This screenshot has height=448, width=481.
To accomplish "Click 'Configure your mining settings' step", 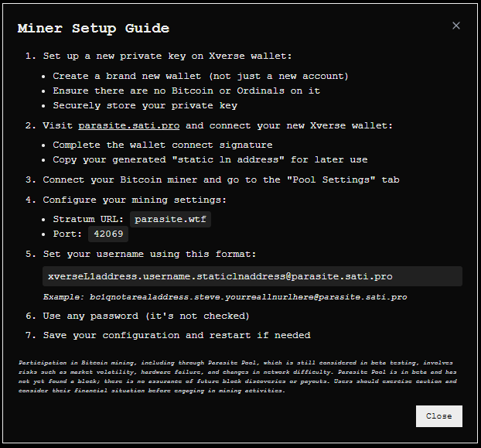I will [135, 200].
